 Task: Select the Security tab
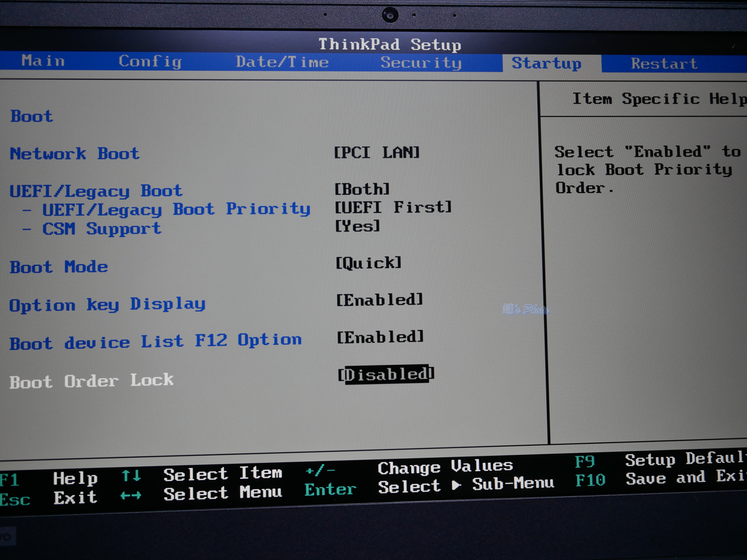[x=421, y=63]
